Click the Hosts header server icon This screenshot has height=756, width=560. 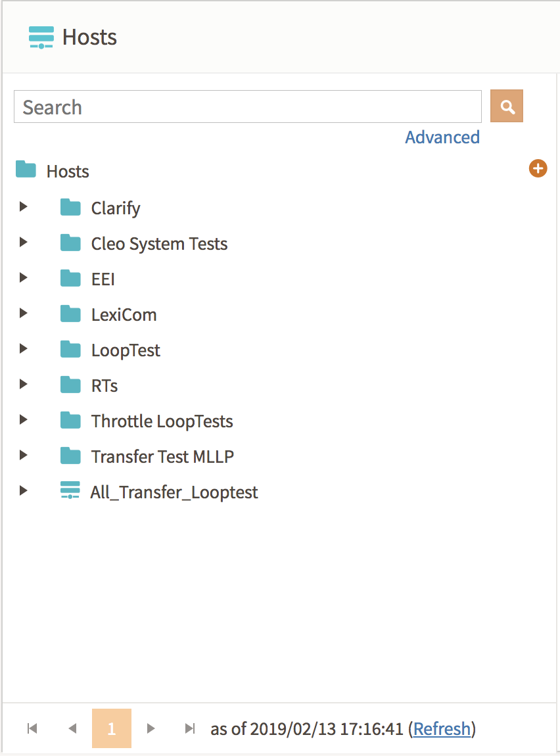pos(41,37)
